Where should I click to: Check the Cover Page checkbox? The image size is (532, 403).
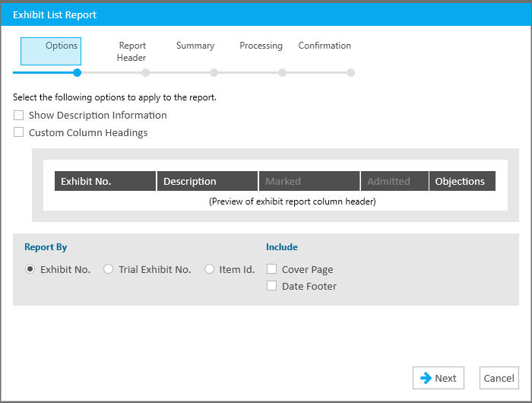pyautogui.click(x=272, y=269)
